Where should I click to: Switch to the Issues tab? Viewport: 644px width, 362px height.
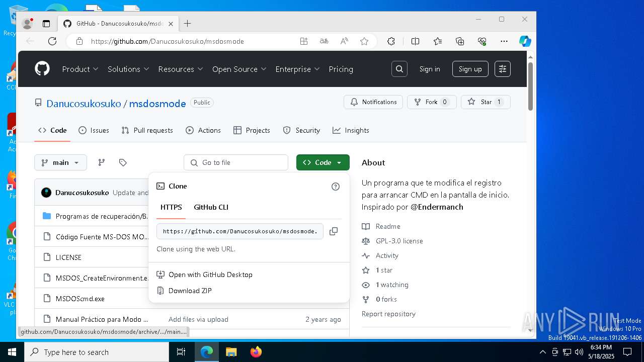(x=94, y=130)
